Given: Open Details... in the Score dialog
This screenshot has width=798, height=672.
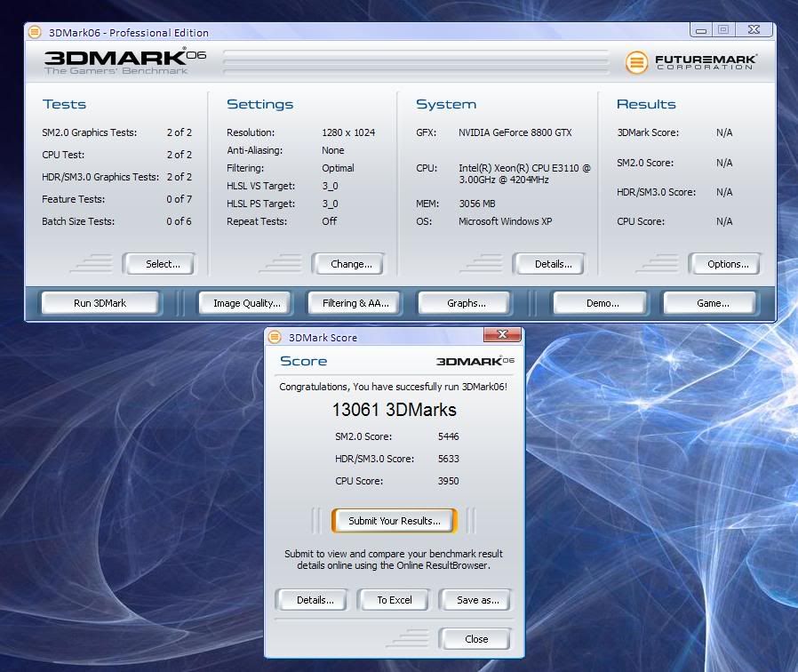Looking at the screenshot, I should tap(311, 600).
